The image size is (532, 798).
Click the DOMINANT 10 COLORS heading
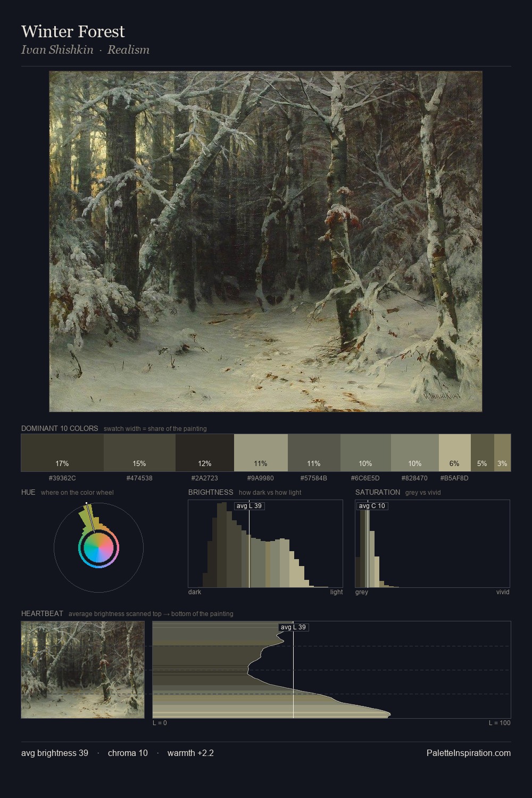60,428
